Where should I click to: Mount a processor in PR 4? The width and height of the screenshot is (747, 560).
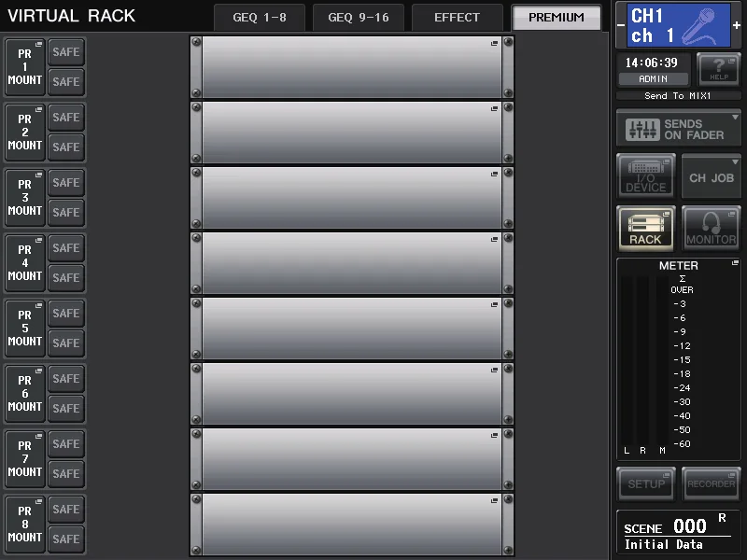pos(25,262)
